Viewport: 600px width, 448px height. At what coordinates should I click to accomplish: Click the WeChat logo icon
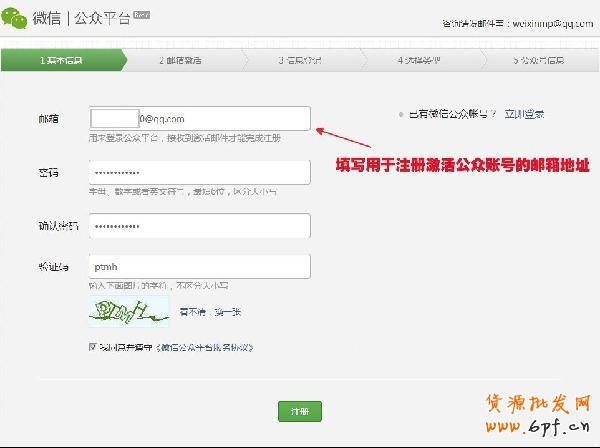pos(16,19)
